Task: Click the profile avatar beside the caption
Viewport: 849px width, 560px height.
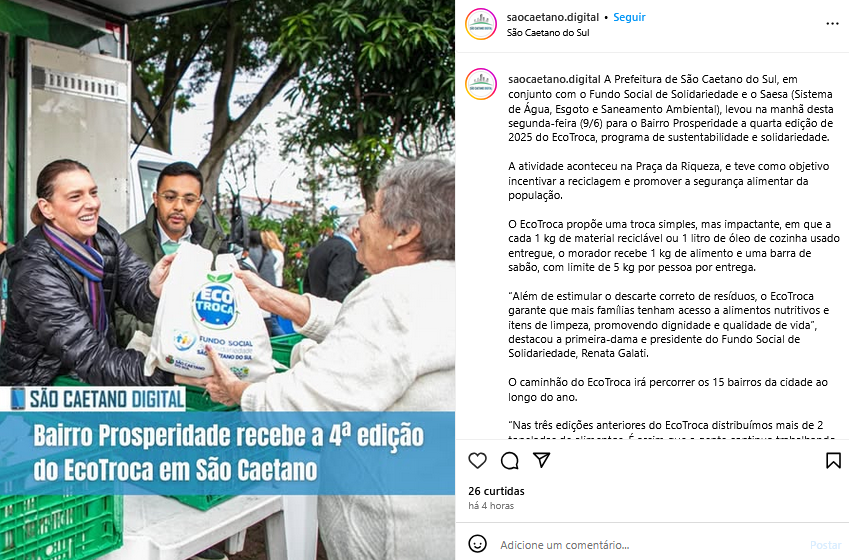Action: [481, 84]
